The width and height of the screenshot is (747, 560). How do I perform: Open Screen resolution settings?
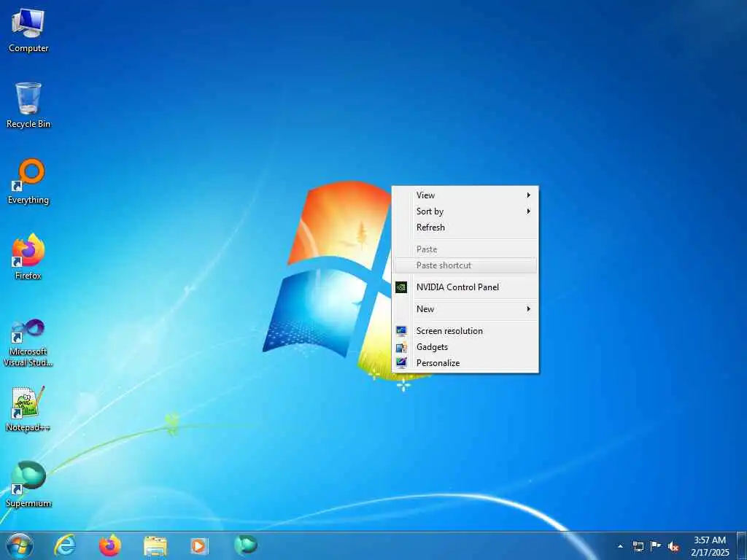[x=465, y=331]
